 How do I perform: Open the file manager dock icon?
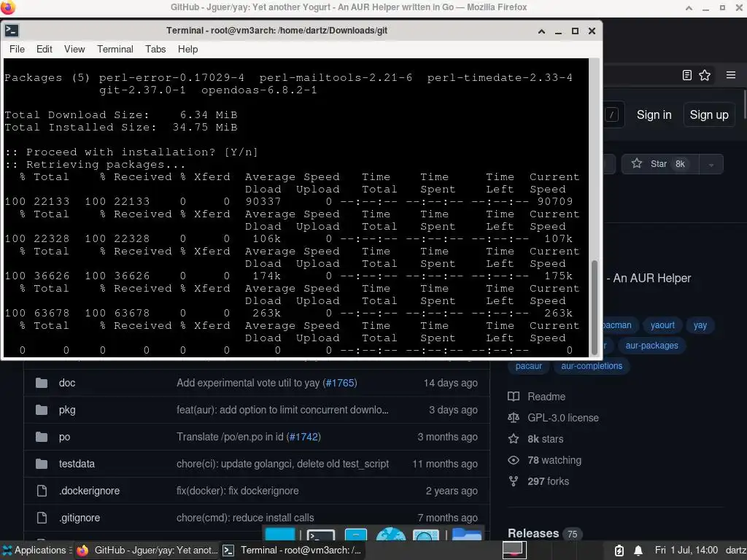tap(355, 534)
